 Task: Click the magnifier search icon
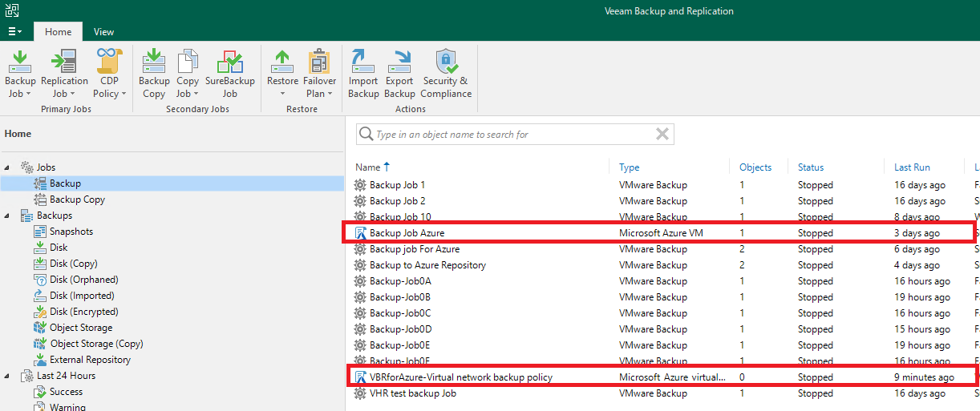point(366,134)
